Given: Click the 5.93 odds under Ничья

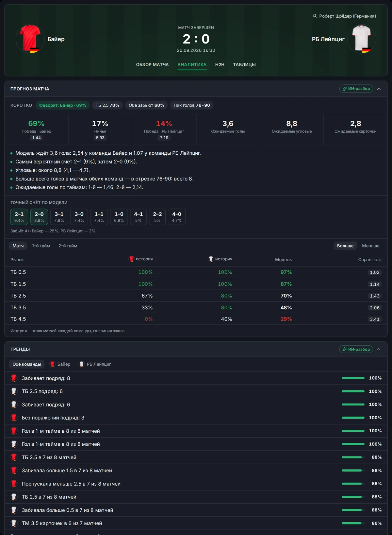Looking at the screenshot, I should click(100, 138).
